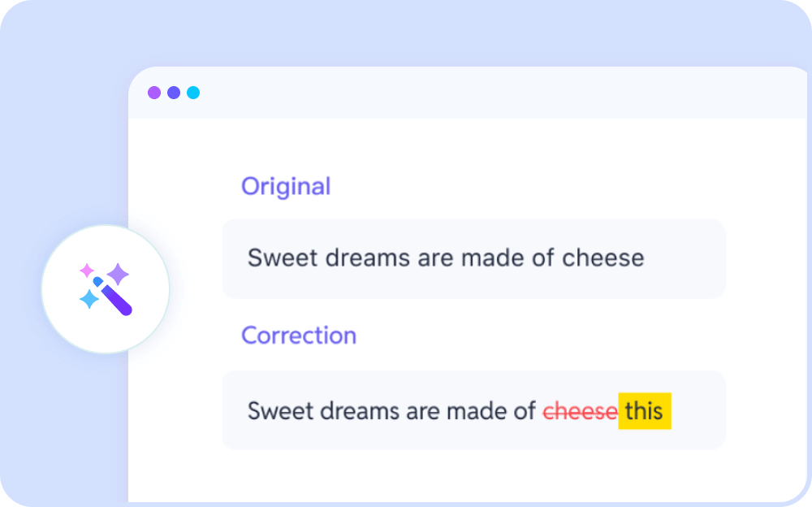Click the cyan dot in the window header
Viewport: 812px width, 507px height.
coord(193,93)
